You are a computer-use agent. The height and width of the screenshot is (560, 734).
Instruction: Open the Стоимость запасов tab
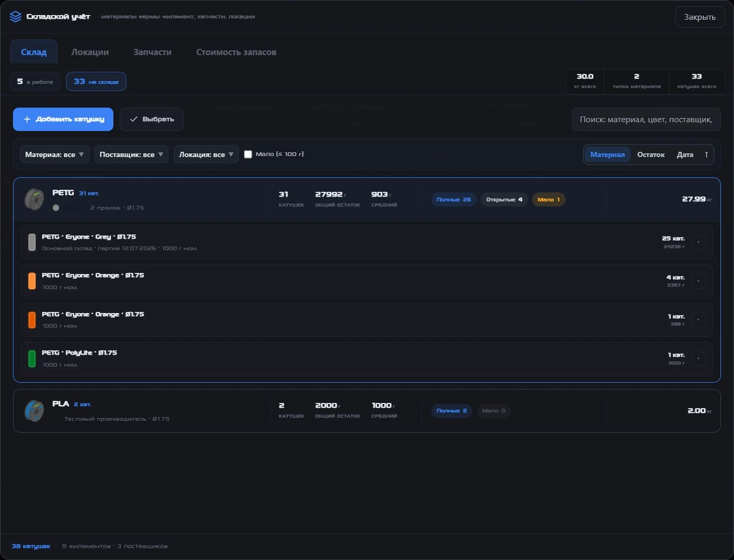click(x=236, y=52)
